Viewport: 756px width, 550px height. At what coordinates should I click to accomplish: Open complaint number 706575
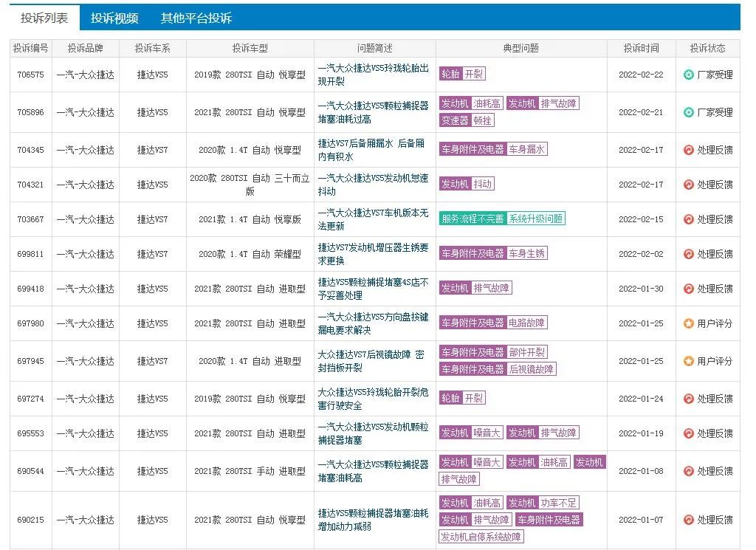30,75
